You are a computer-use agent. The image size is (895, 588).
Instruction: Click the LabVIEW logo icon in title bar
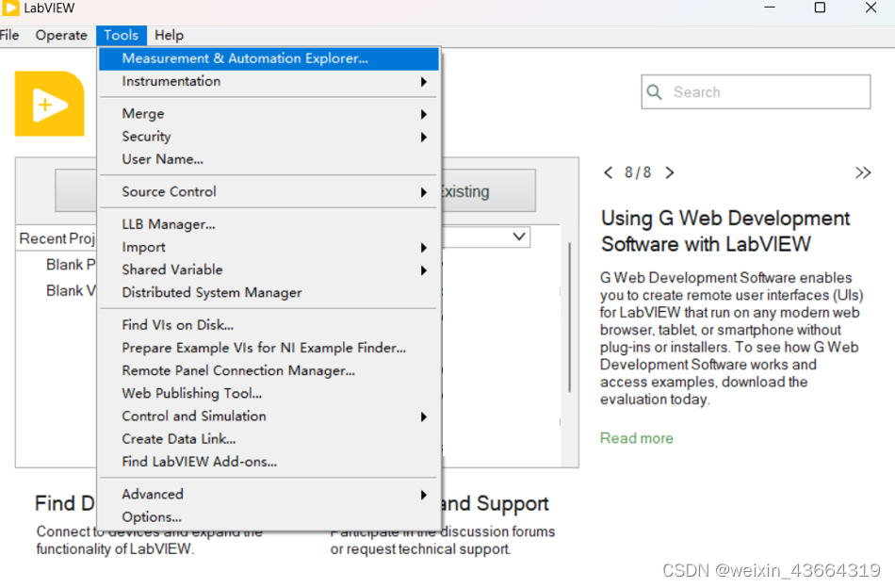[11, 8]
